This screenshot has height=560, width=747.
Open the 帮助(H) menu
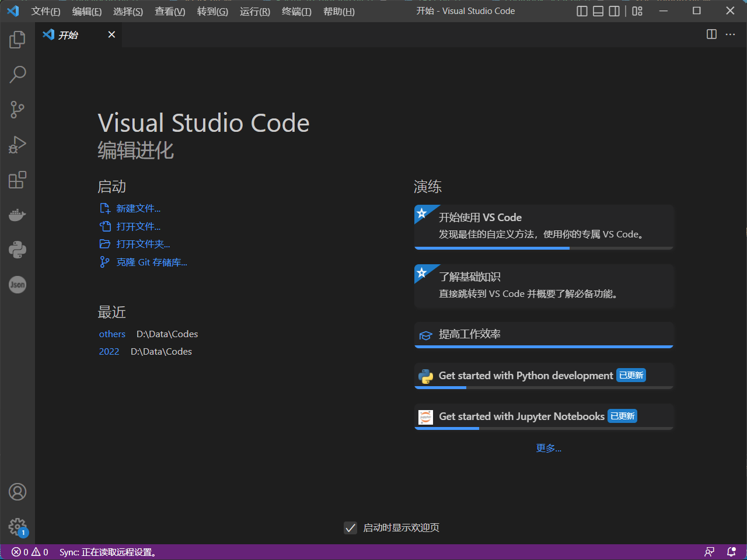(339, 11)
